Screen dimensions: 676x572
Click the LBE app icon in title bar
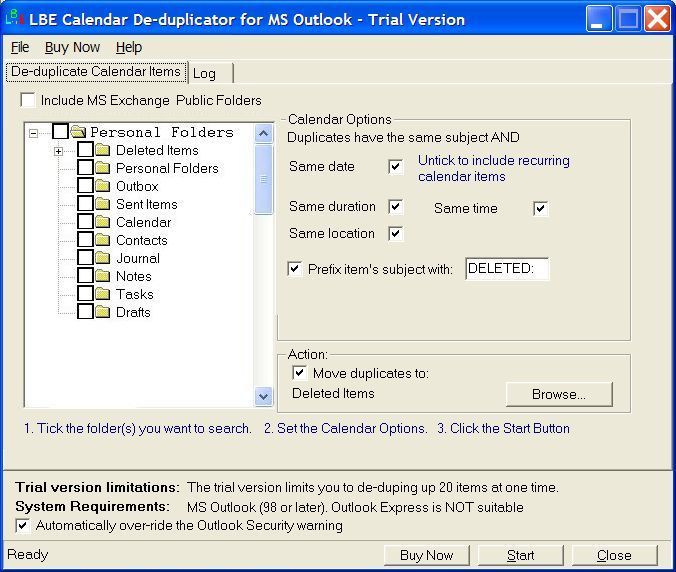coord(14,18)
